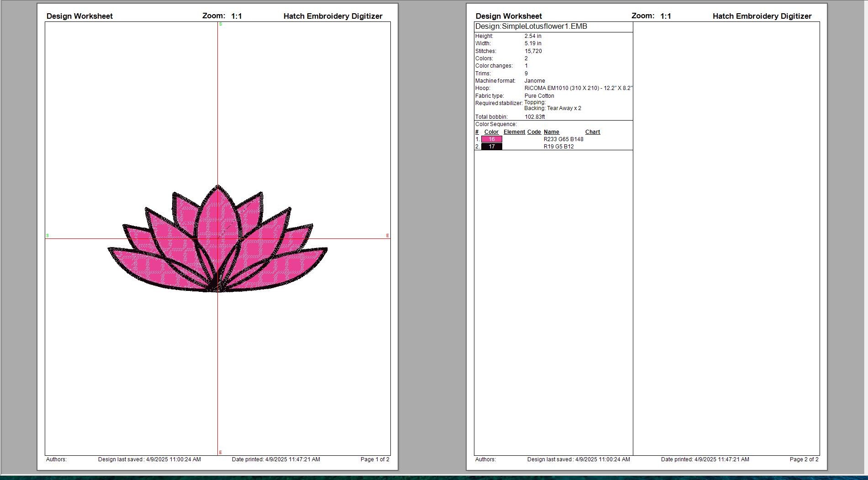Viewport: 868px width, 480px height.
Task: Click the fabric type Pure Cotton
Action: point(539,96)
